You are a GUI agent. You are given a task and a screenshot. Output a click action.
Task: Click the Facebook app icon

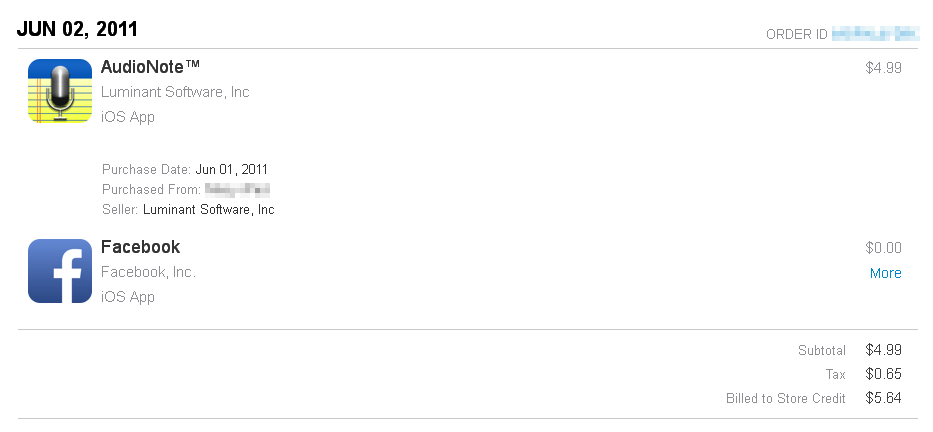60,271
